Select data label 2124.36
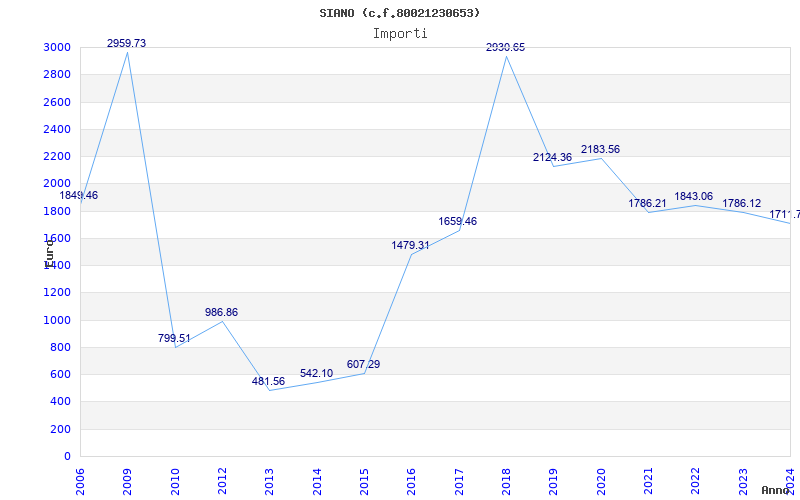 553,158
